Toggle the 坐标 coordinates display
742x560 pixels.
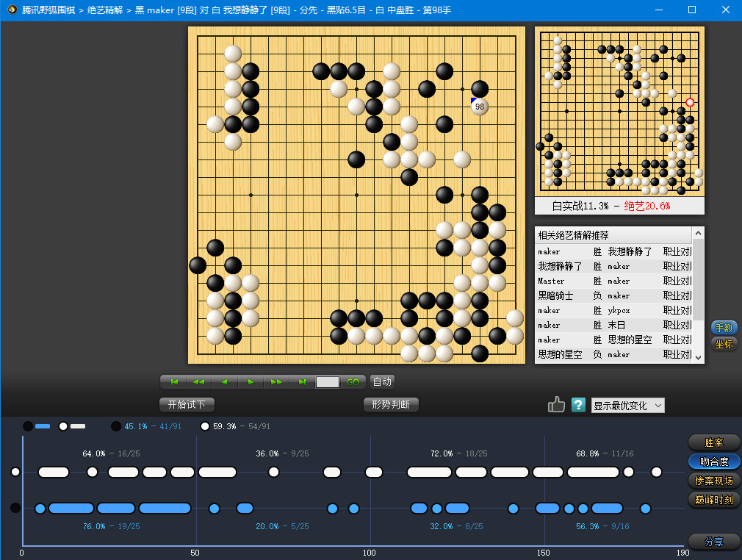point(724,343)
